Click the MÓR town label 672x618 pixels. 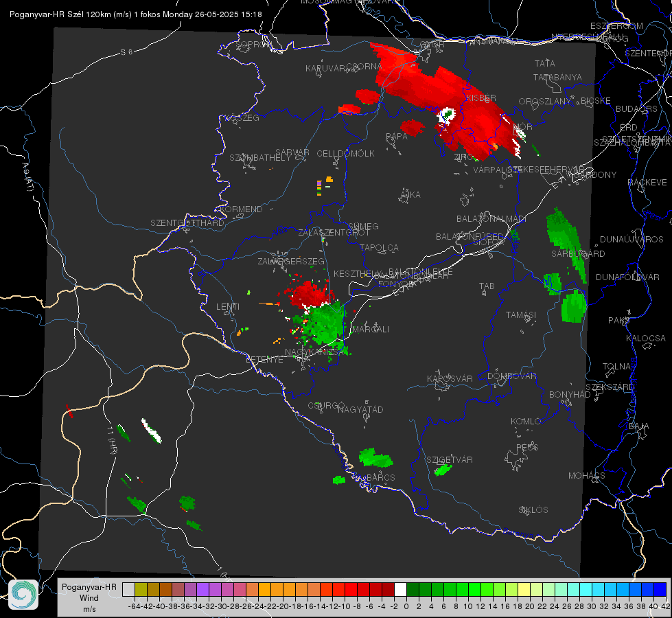523,126
